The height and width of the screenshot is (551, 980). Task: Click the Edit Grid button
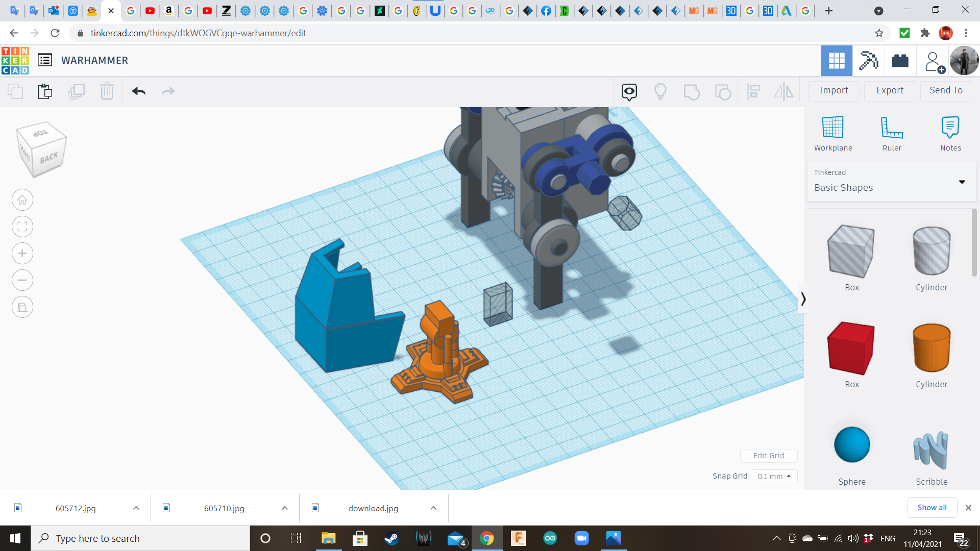[768, 456]
